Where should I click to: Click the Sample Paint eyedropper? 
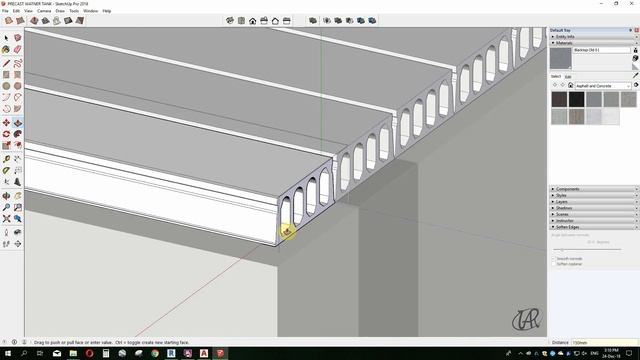pos(635,76)
